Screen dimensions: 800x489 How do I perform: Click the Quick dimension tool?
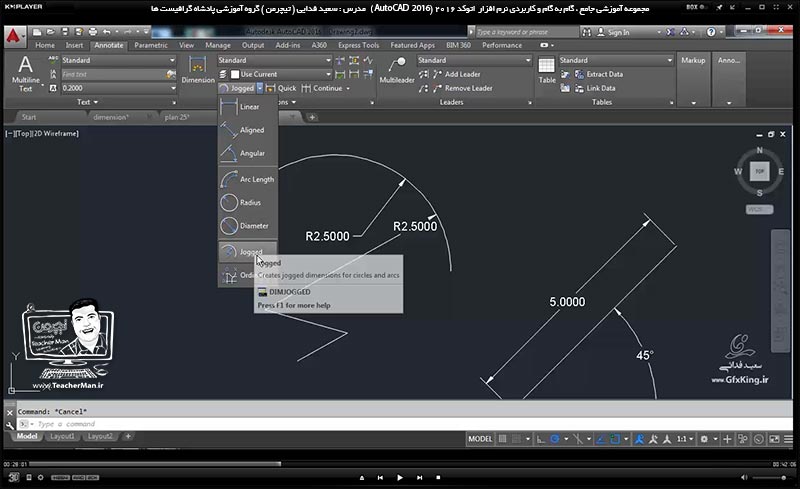pos(281,88)
